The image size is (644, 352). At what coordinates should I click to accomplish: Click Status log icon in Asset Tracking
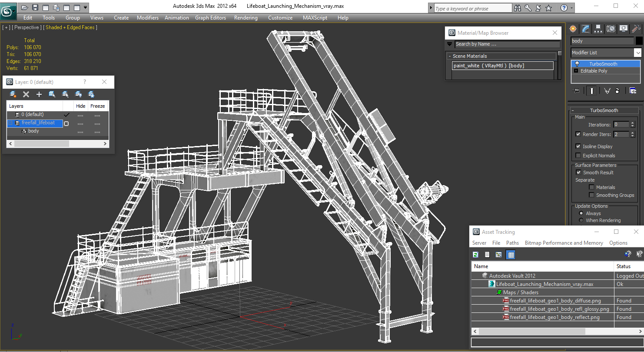[x=487, y=255]
